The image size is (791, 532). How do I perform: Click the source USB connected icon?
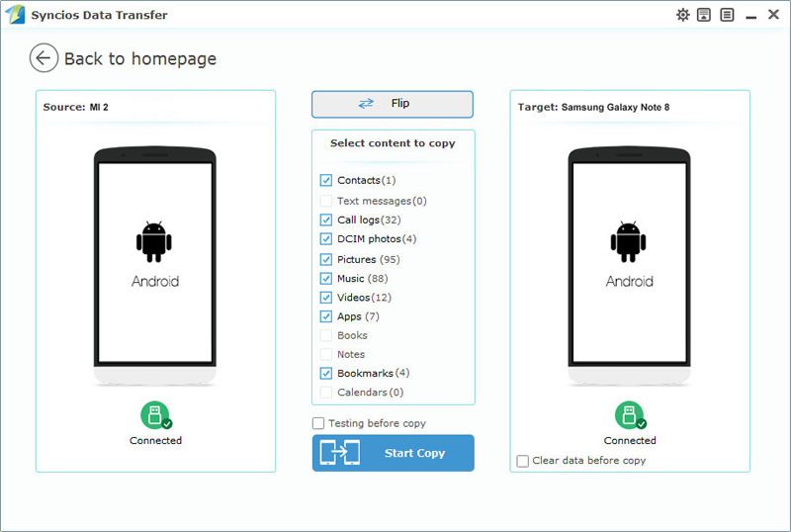click(x=155, y=415)
